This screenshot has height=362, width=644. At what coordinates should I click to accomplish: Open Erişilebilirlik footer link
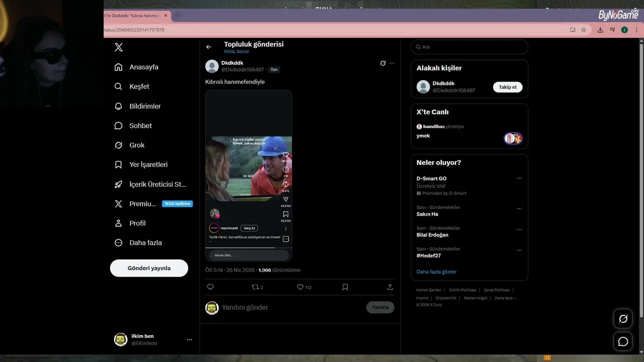click(446, 298)
